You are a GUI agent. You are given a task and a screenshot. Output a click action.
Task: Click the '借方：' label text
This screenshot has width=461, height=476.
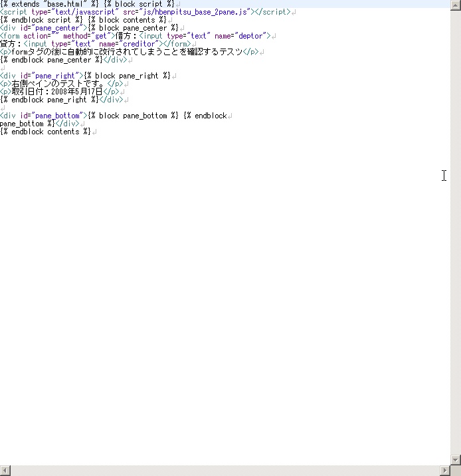(x=127, y=36)
